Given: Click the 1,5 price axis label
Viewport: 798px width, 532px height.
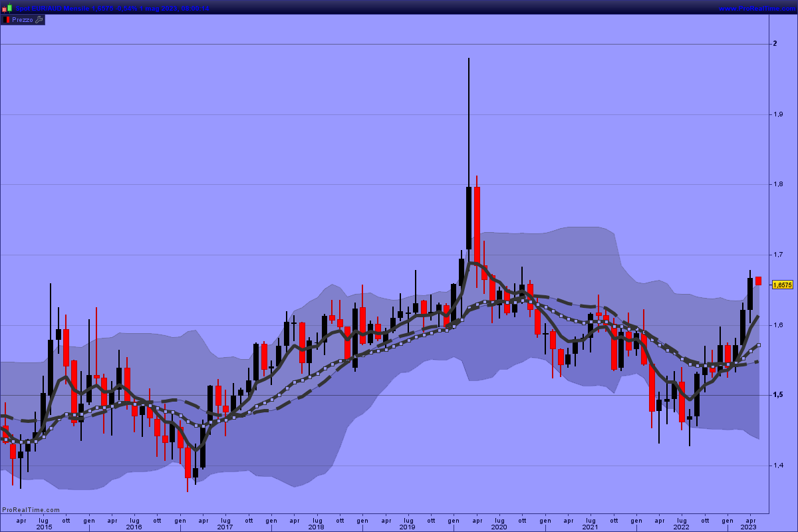Looking at the screenshot, I should click(777, 395).
